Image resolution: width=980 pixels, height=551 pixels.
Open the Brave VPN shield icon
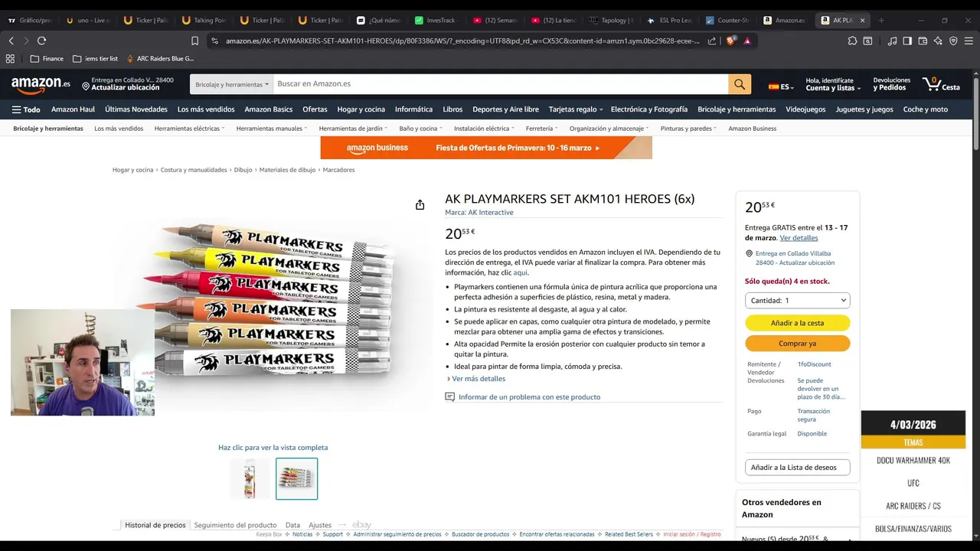point(953,41)
